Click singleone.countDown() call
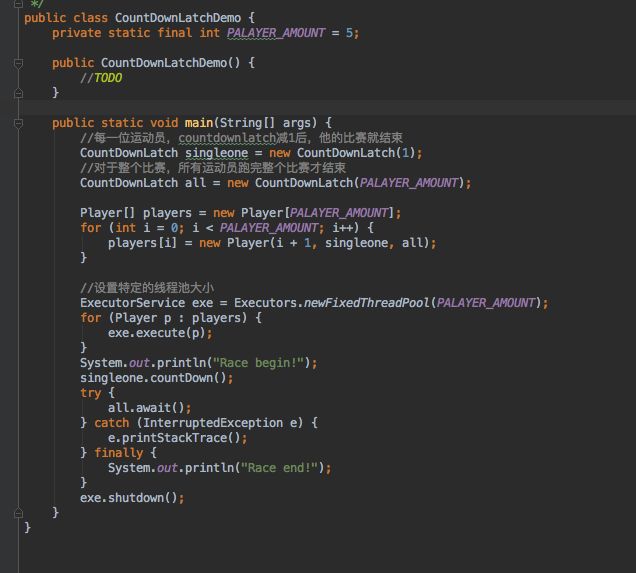Screen dimensions: 636x573 156,378
